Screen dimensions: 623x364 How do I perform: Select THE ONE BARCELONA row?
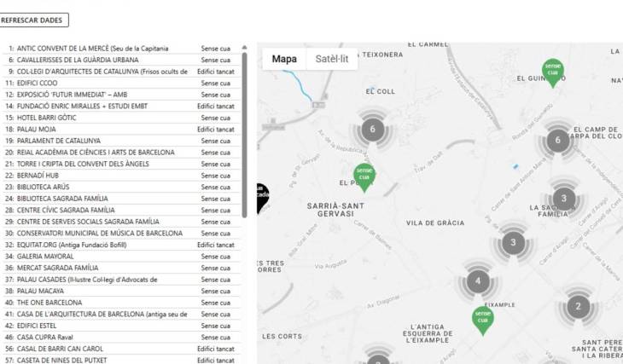pyautogui.click(x=121, y=303)
